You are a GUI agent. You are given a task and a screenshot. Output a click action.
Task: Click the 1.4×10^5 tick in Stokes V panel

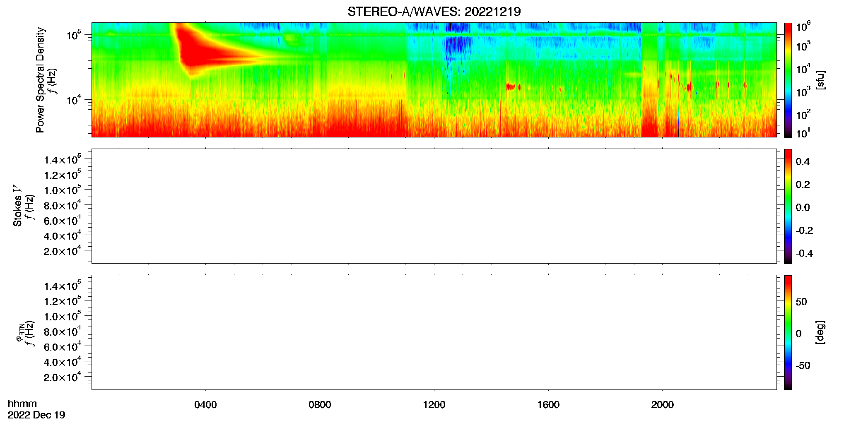click(x=63, y=159)
